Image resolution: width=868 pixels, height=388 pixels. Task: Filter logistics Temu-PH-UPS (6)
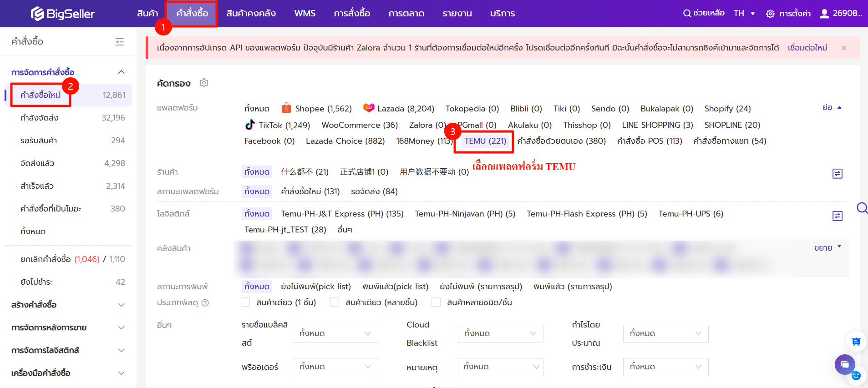click(691, 214)
